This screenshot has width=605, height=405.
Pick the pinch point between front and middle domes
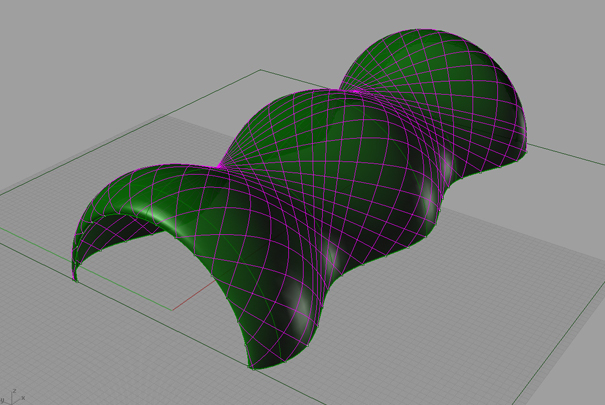tap(220, 165)
